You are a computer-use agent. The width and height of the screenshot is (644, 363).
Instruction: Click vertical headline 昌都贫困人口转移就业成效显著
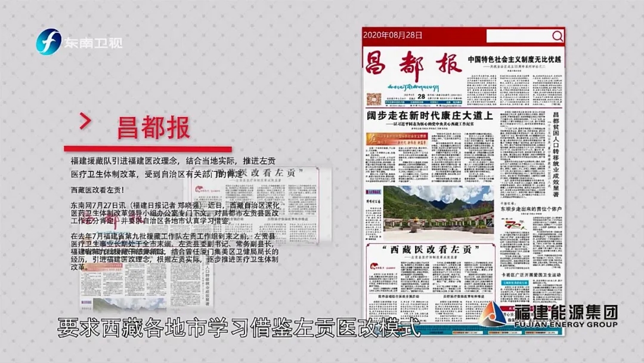pos(555,154)
